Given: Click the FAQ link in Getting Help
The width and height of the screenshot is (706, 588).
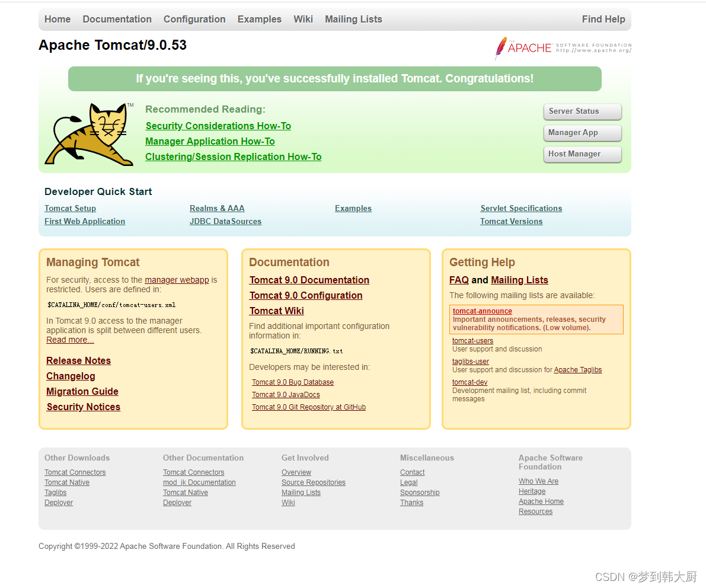Looking at the screenshot, I should pyautogui.click(x=459, y=280).
